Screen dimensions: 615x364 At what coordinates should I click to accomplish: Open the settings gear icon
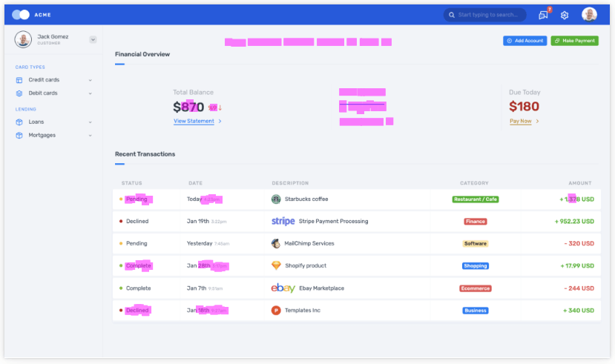click(565, 15)
